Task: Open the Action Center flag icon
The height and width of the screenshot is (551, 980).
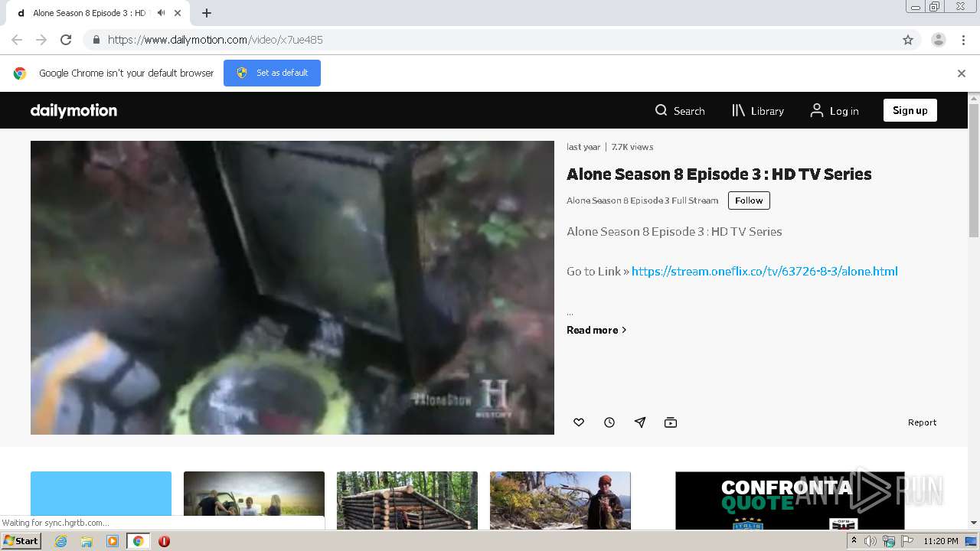Action: 907,541
